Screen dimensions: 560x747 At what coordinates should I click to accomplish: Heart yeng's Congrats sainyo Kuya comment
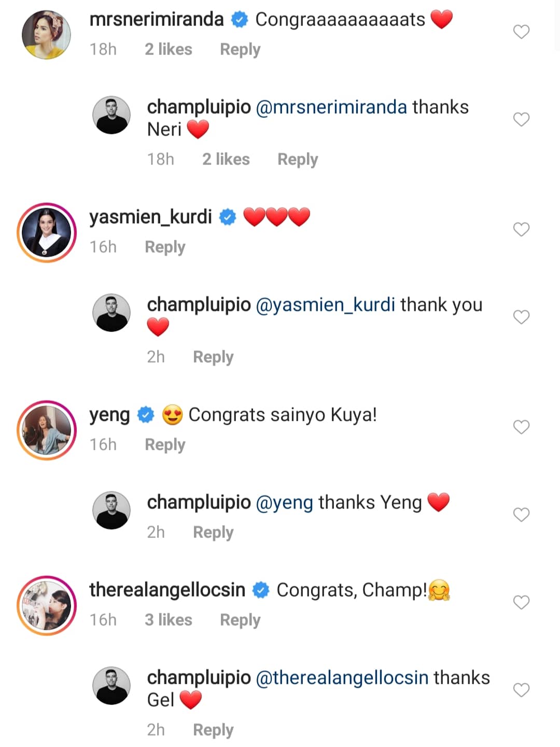click(521, 427)
